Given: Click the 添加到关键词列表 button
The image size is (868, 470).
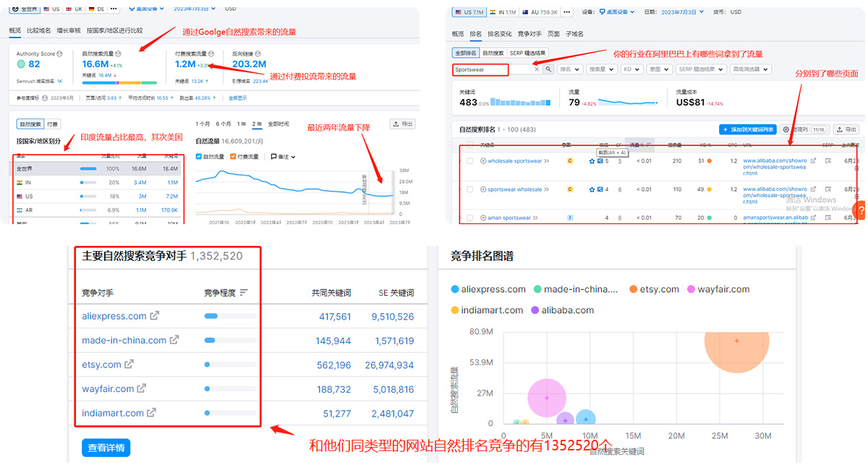Looking at the screenshot, I should click(748, 129).
